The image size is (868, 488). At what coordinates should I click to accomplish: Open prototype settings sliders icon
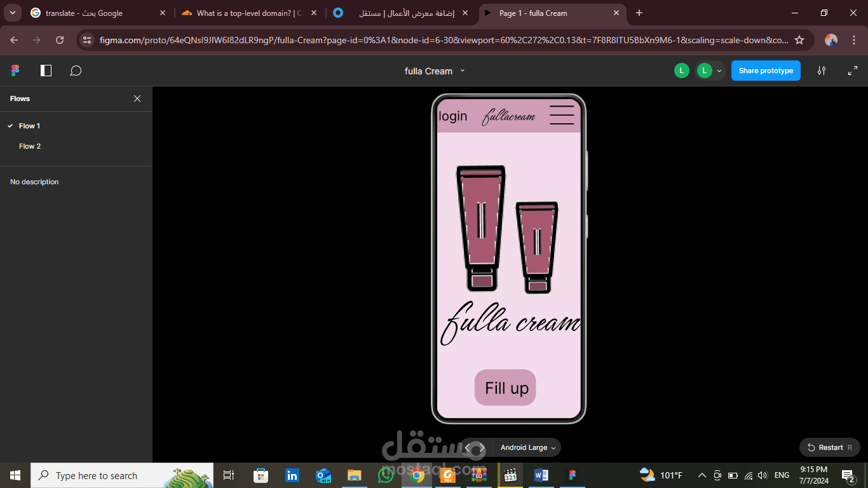pos(821,71)
